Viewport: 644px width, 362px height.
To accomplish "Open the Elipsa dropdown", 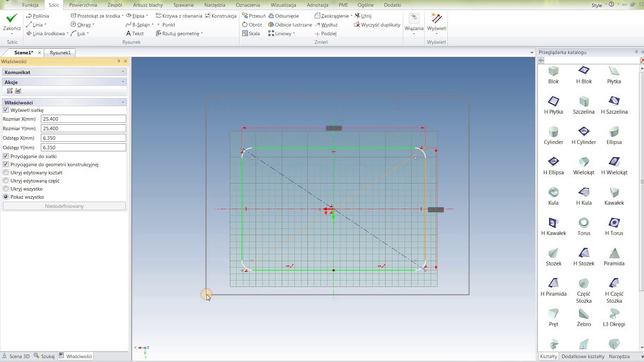I will (147, 16).
